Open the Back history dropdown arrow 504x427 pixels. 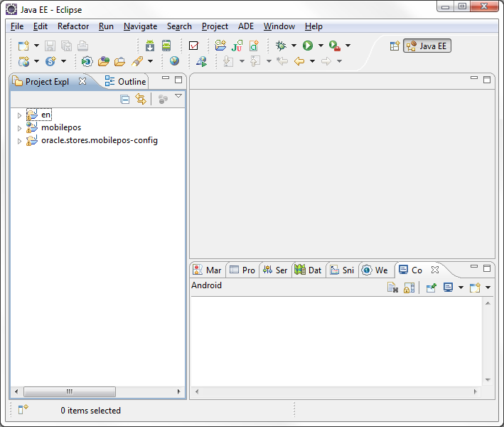click(313, 61)
